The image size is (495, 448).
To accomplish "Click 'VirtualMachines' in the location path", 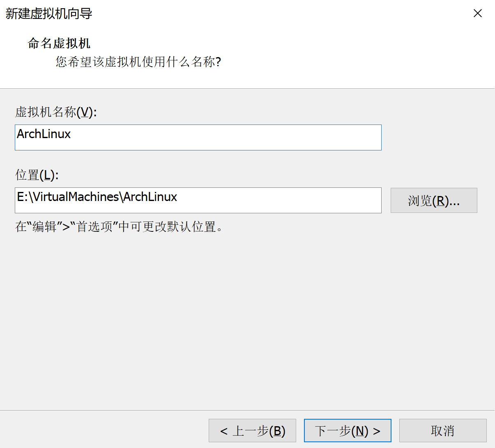I will (76, 197).
